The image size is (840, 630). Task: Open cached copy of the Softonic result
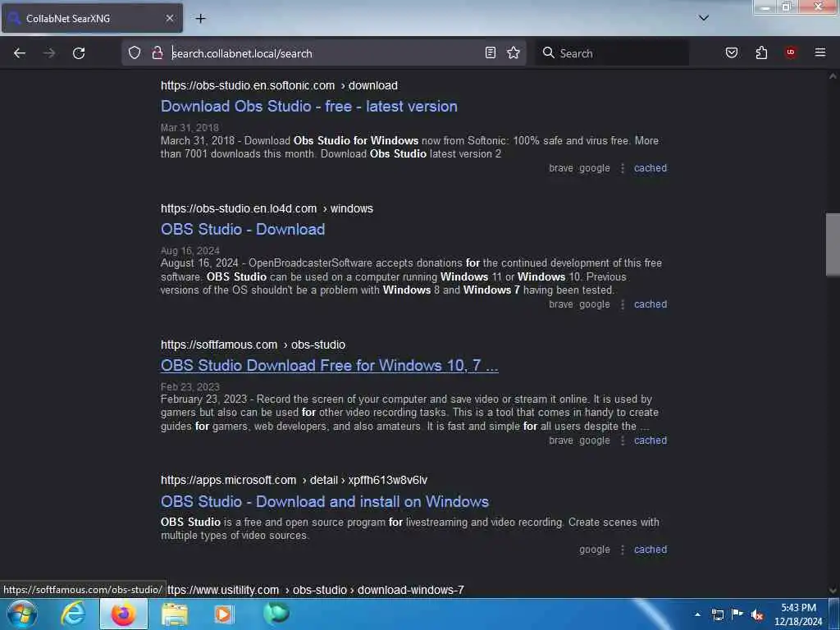pos(651,168)
